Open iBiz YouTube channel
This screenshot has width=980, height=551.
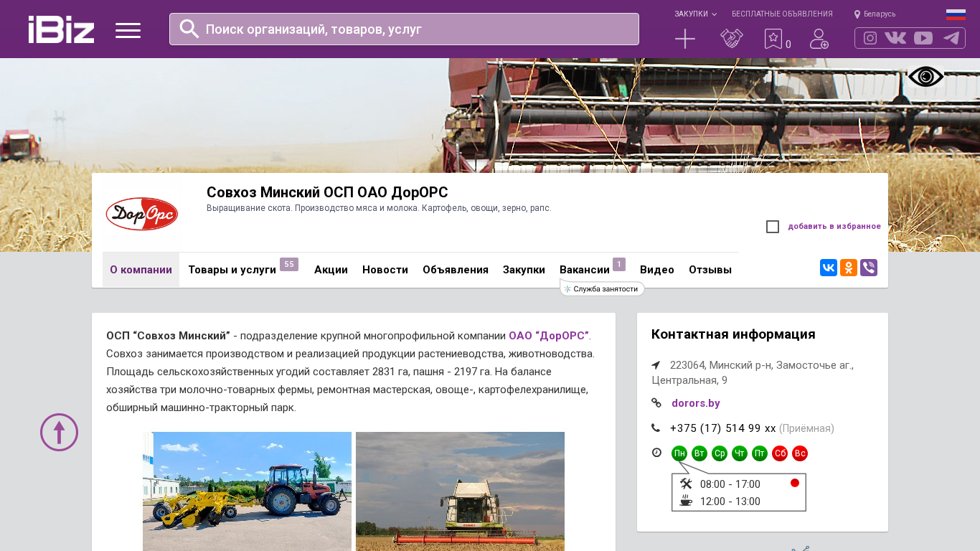point(923,38)
